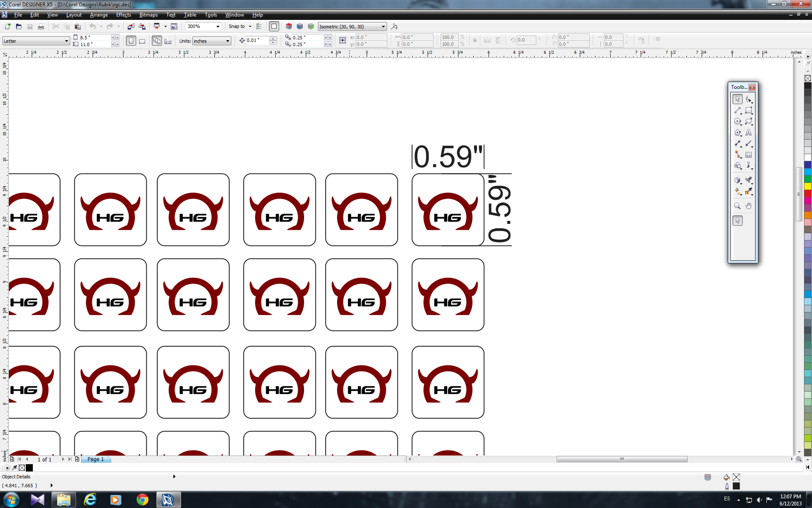Click the Print icon in toolbar

pyautogui.click(x=41, y=26)
